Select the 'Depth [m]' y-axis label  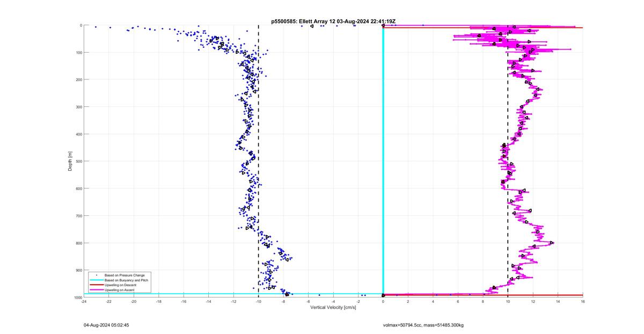pyautogui.click(x=70, y=161)
